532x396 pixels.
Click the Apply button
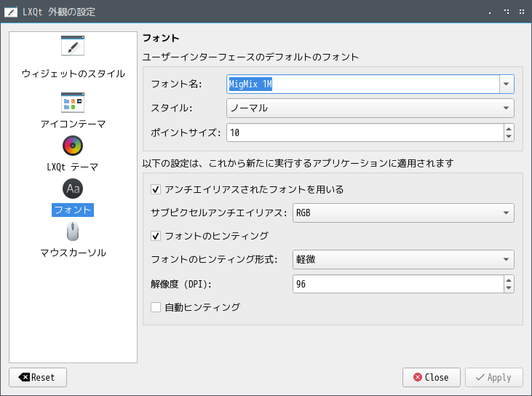pyautogui.click(x=494, y=377)
